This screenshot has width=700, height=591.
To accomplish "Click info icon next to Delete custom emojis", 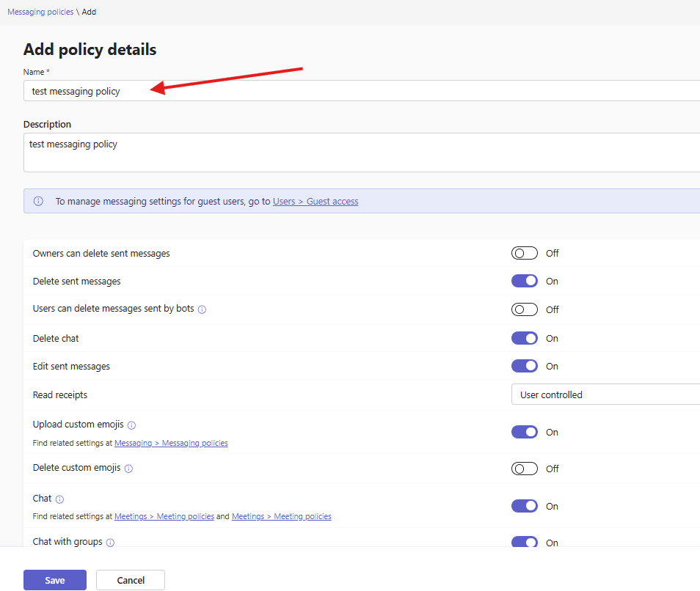I will tap(128, 469).
